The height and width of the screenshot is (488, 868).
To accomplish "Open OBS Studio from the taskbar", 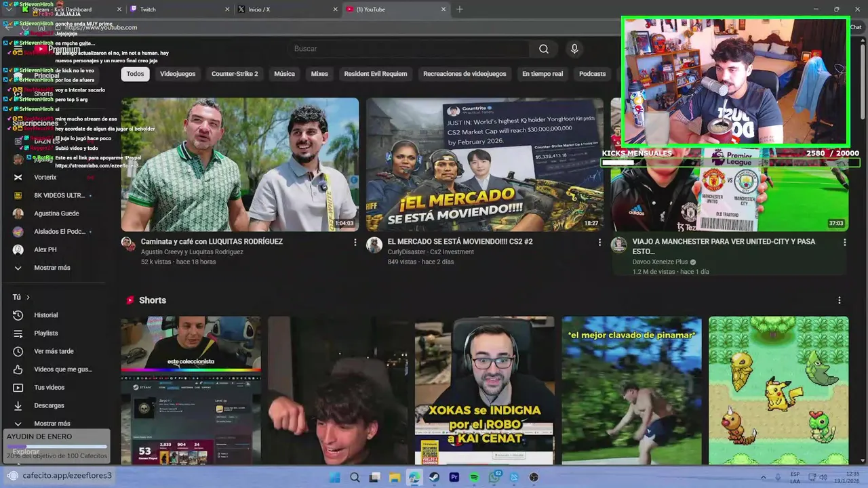I will point(534,477).
